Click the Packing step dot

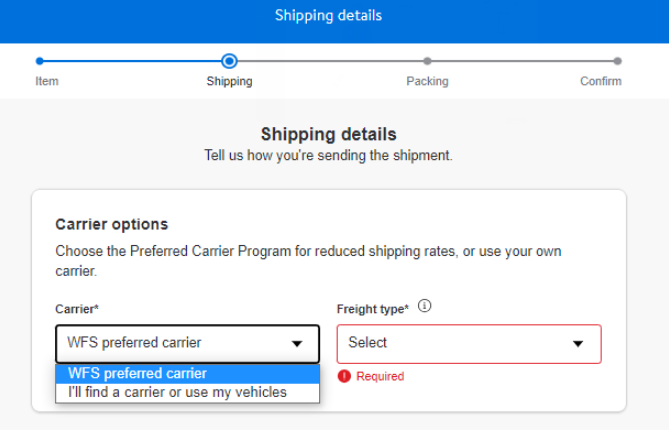[x=427, y=61]
